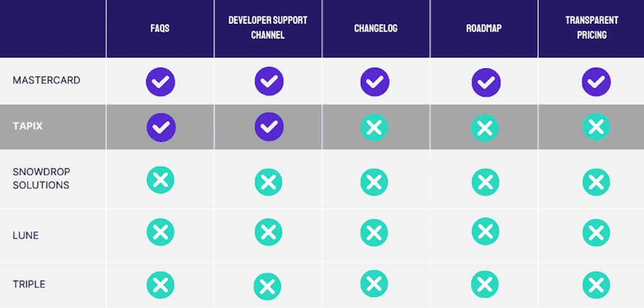Image resolution: width=644 pixels, height=308 pixels.
Task: Click Lune's Changelog cross icon
Action: tap(374, 233)
